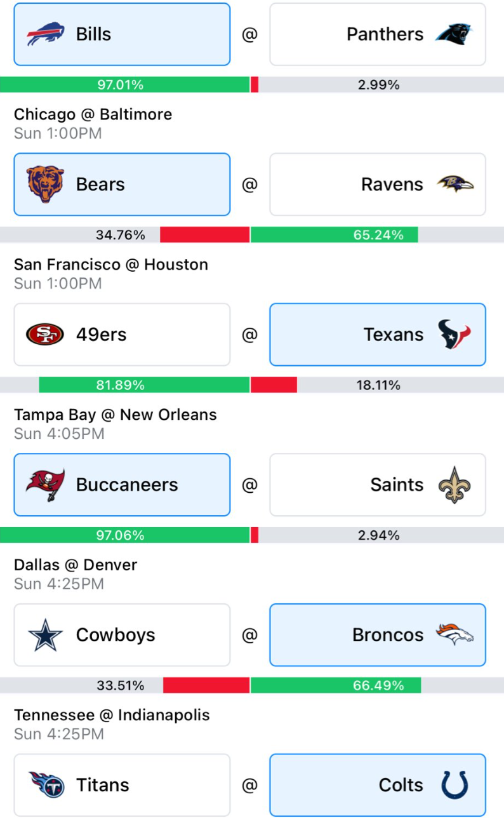
Task: Pick the Bears to win
Action: 122,184
